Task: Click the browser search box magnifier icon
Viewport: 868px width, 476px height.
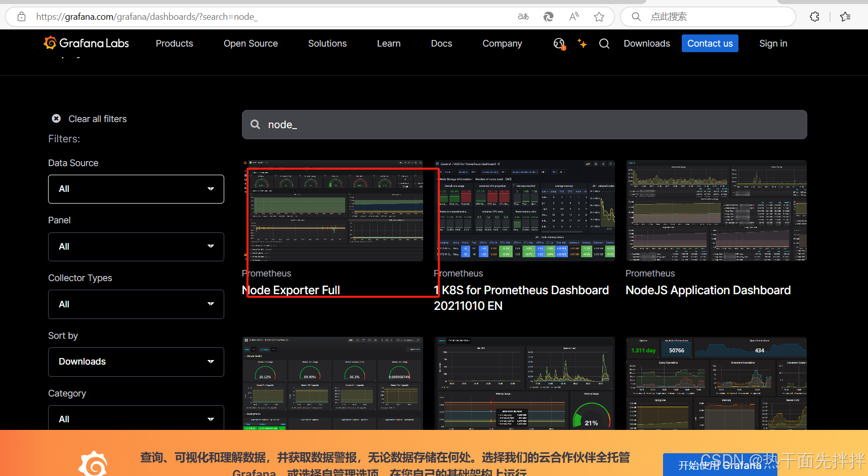Action: tap(636, 17)
